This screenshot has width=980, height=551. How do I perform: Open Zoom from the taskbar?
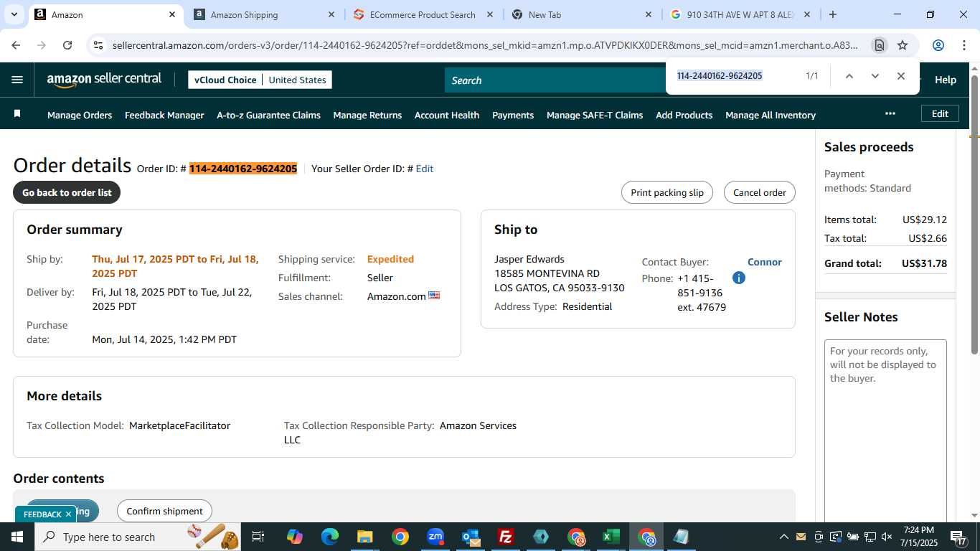pyautogui.click(x=435, y=537)
